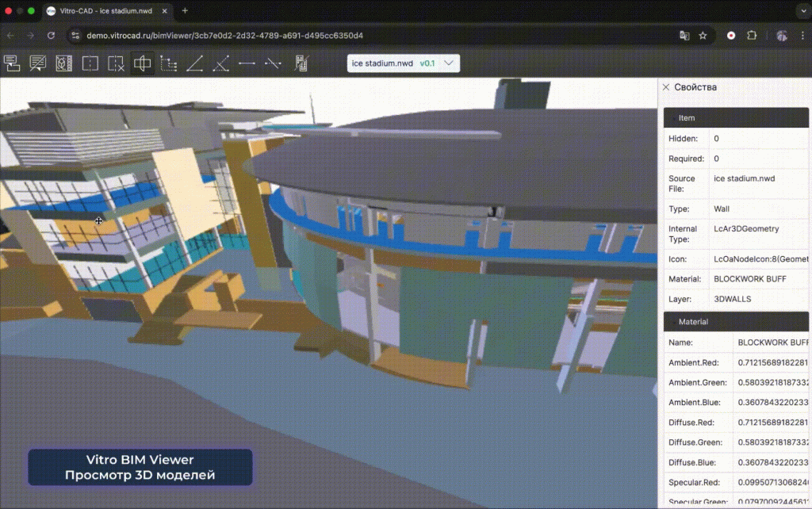Activate the crossed-lines point measurement tool
This screenshot has width=812, height=509.
pos(221,63)
